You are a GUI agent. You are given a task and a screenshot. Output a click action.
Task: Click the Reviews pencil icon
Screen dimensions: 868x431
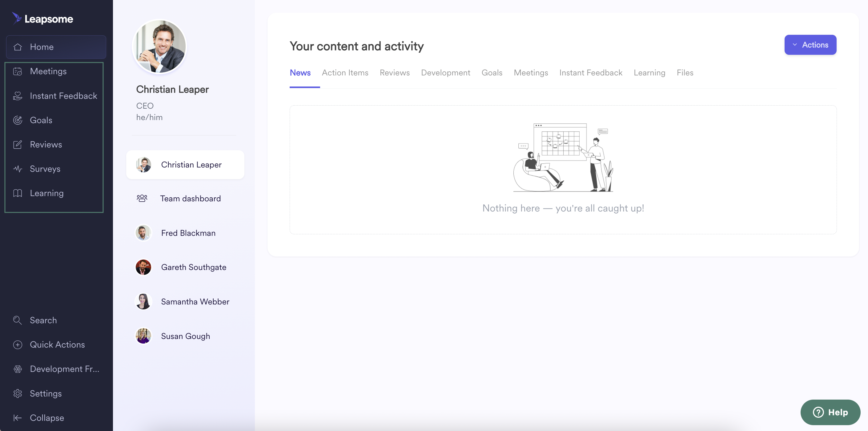coord(18,145)
